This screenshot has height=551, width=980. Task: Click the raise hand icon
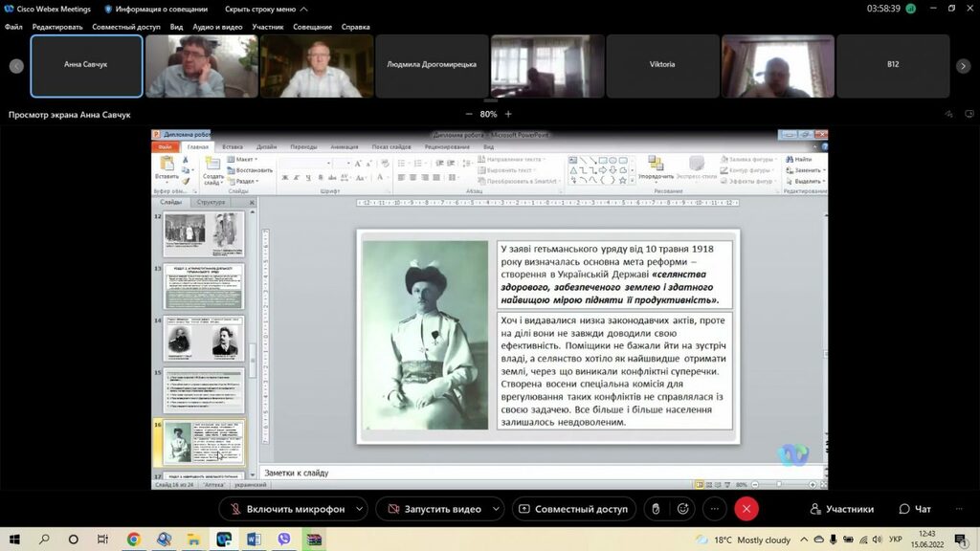point(656,509)
